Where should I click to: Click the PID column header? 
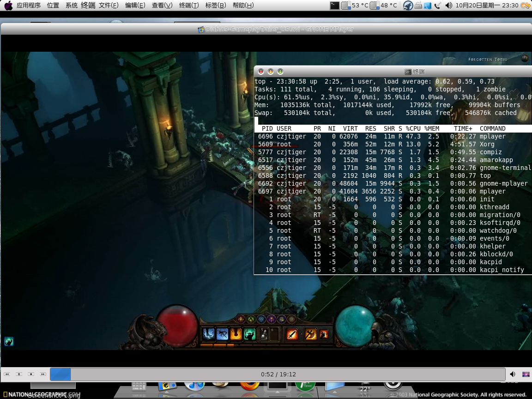click(x=267, y=128)
